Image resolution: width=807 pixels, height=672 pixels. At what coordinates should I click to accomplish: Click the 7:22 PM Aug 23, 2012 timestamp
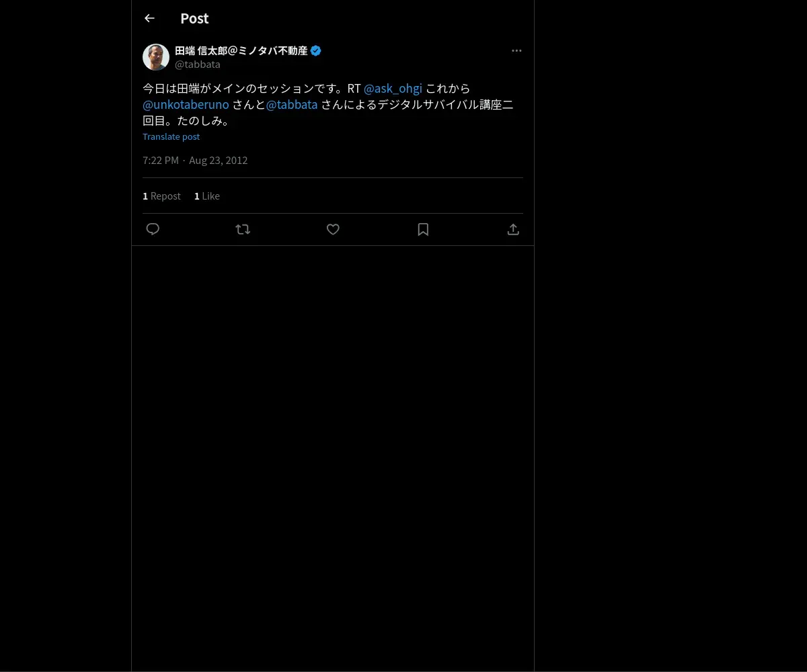pyautogui.click(x=195, y=160)
